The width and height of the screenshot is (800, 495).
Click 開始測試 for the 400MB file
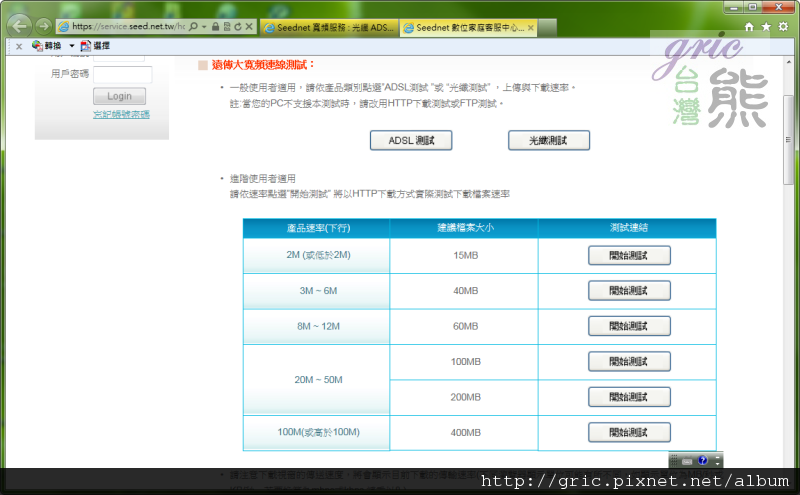[x=629, y=432]
